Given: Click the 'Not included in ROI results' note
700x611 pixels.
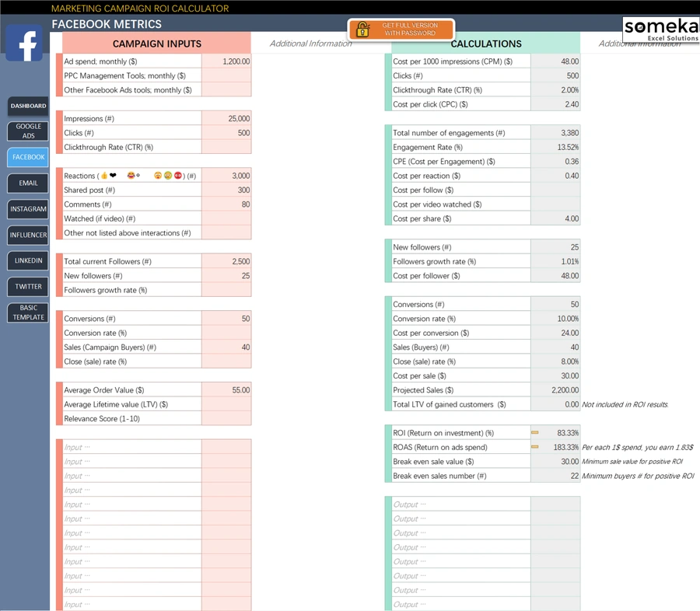Looking at the screenshot, I should pos(625,404).
